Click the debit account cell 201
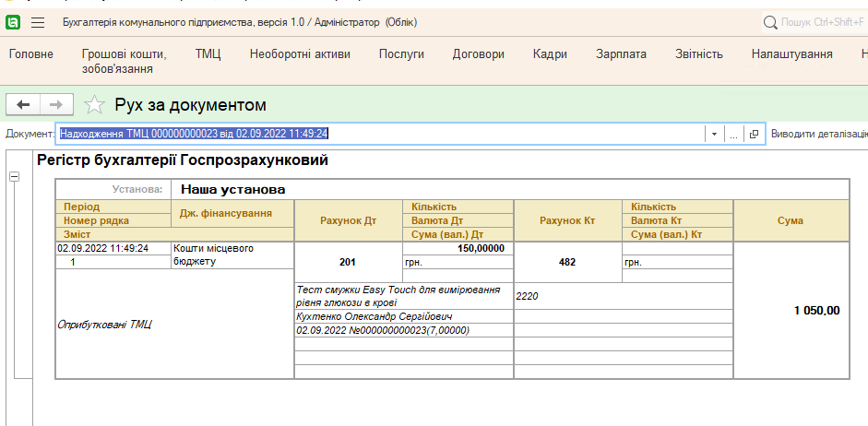Screen dimensions: 868x426 pos(347,262)
